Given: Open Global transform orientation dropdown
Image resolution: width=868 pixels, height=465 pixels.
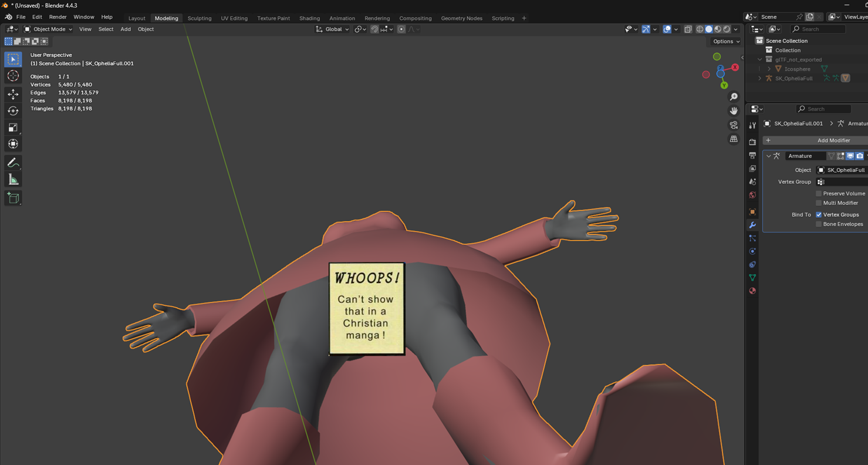Looking at the screenshot, I should (333, 29).
